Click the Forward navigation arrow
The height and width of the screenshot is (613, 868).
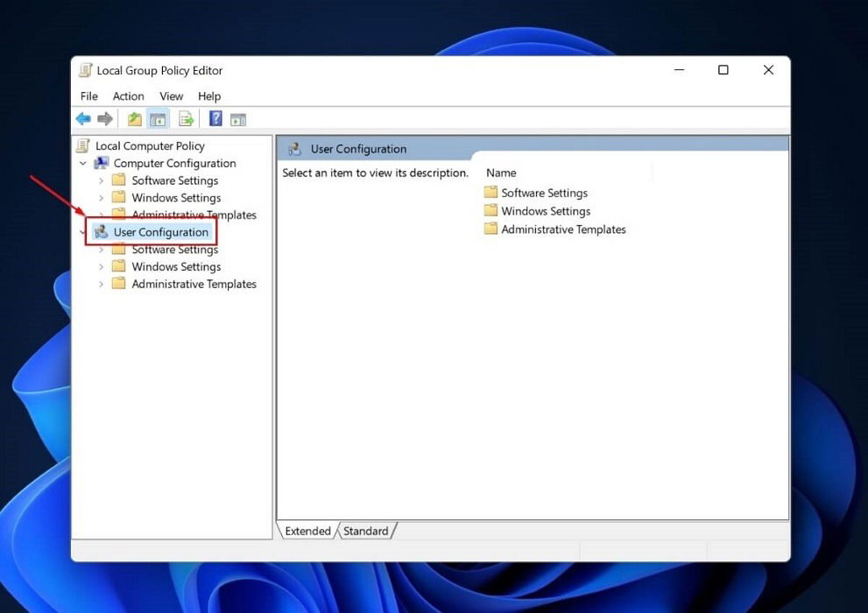pyautogui.click(x=104, y=118)
